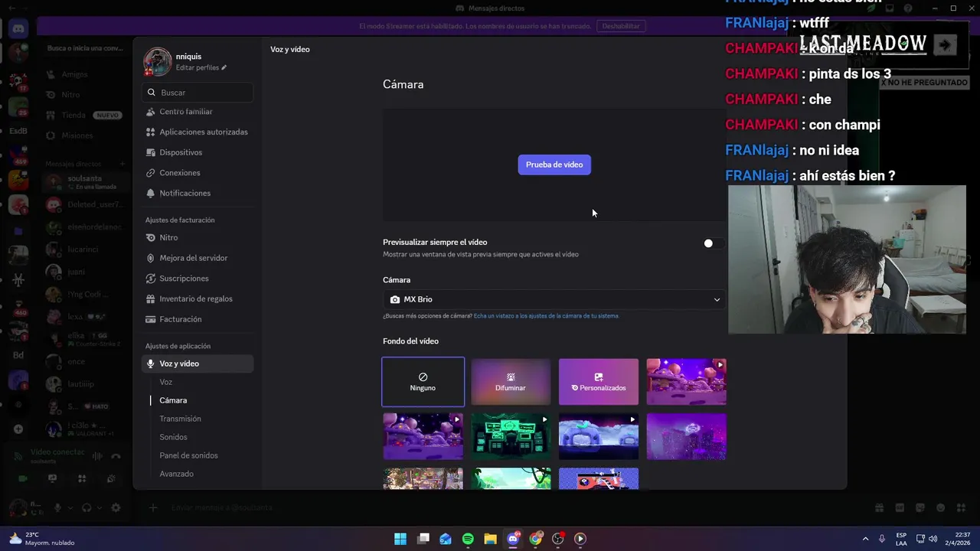
Task: Disconnect call with hang-up icon
Action: (116, 456)
